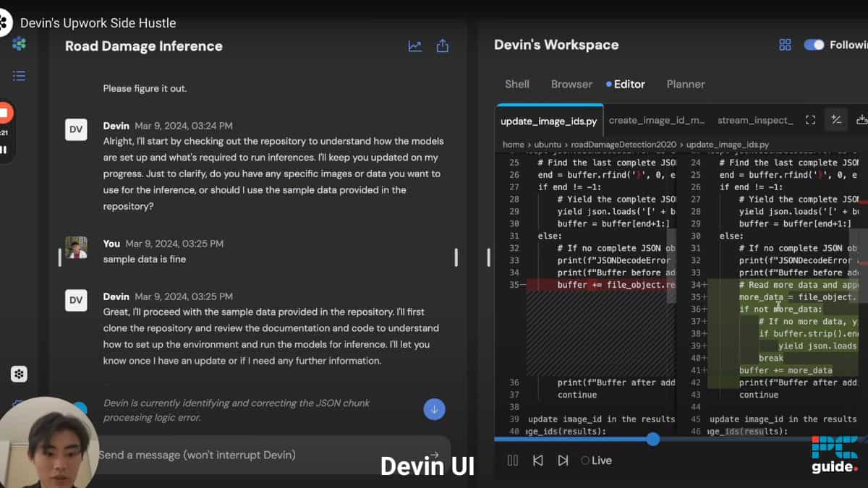Click the Devin's Workspace heading
The image size is (868, 488).
point(556,45)
